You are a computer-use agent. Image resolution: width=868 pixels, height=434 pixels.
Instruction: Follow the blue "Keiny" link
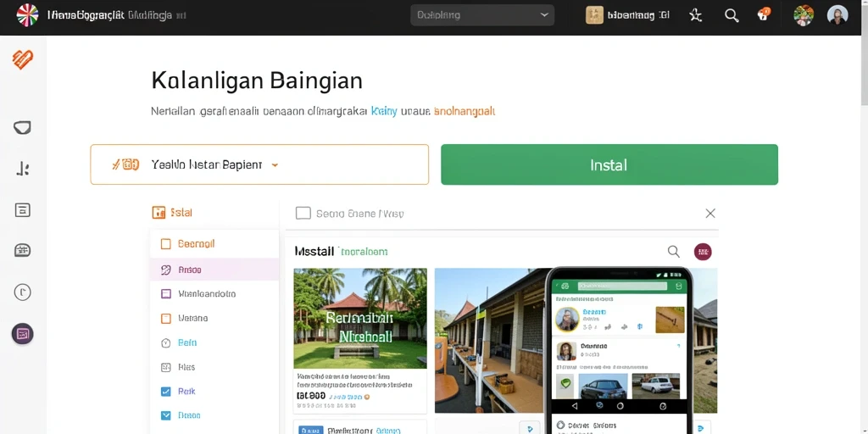click(384, 111)
